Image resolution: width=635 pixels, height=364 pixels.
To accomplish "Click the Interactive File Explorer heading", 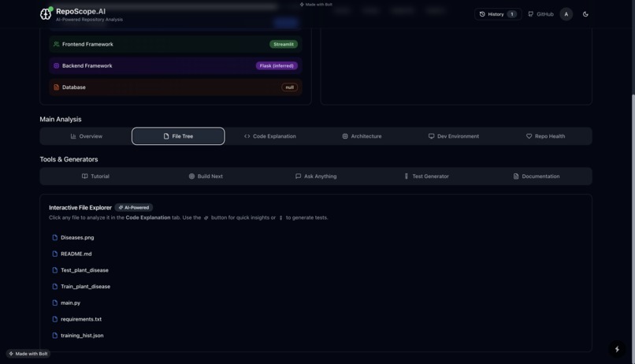I will coord(80,207).
